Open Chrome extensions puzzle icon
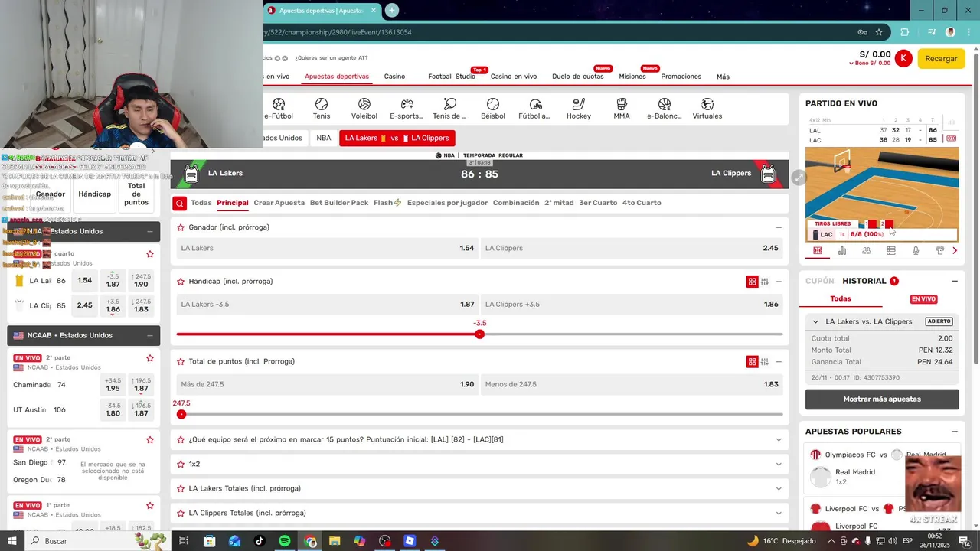Viewport: 980px width, 551px height. (905, 32)
